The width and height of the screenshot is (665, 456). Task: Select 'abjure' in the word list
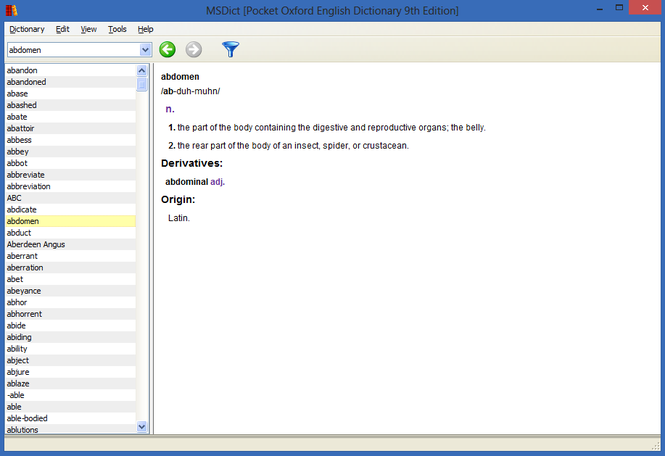click(x=70, y=372)
